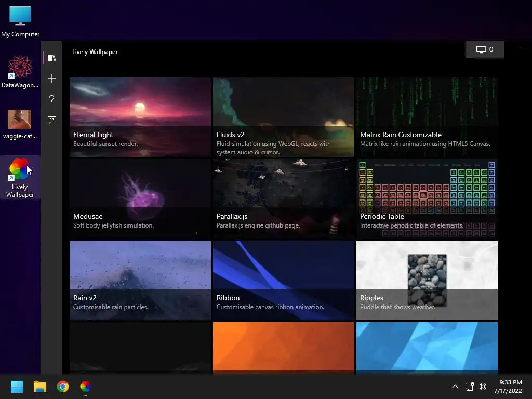Minimize the Lively Wallpaper window
Screen dimensions: 532x399
coord(523,49)
